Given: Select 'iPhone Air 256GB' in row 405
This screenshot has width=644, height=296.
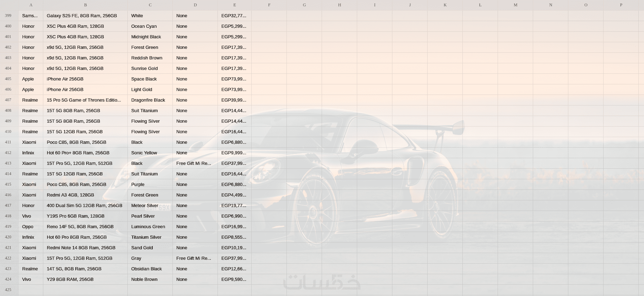Looking at the screenshot, I should pos(86,79).
